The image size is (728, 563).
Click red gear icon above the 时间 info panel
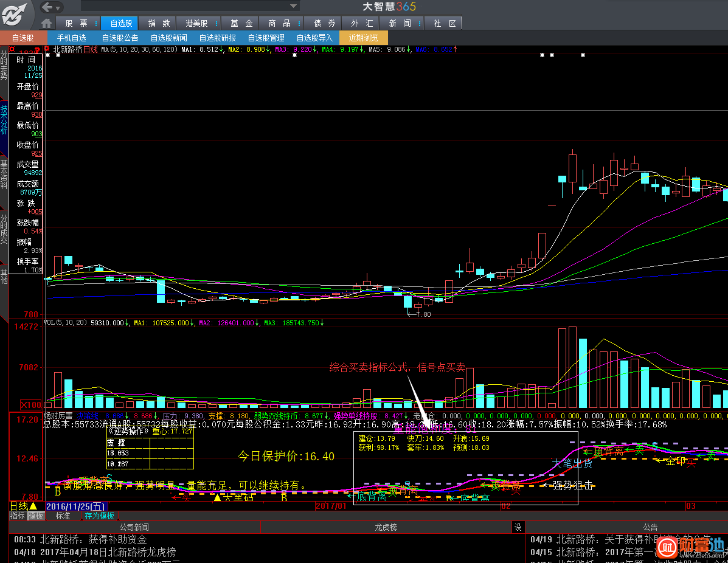coord(12,49)
